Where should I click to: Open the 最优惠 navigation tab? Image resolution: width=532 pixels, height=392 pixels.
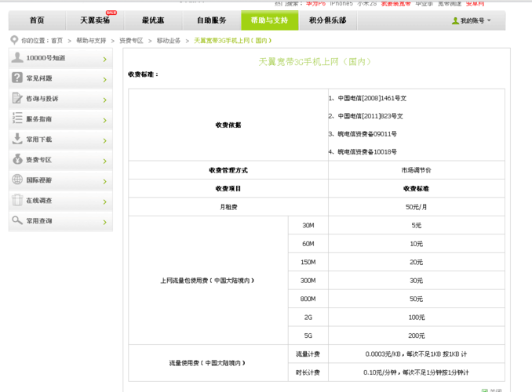coord(153,20)
